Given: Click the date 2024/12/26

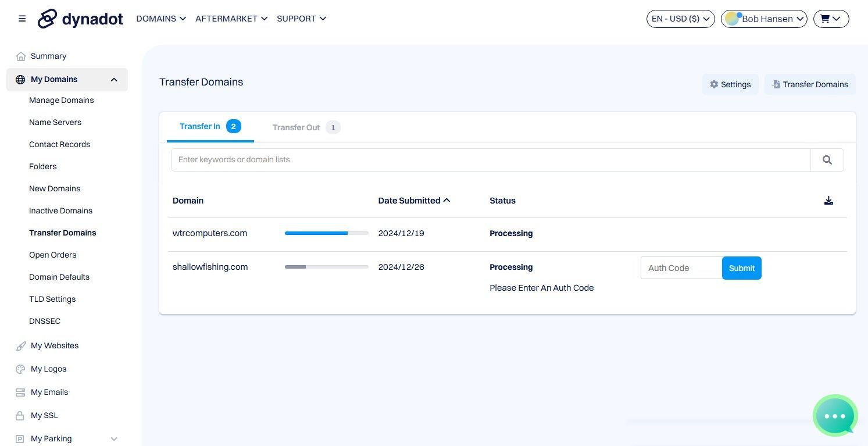Looking at the screenshot, I should (401, 267).
